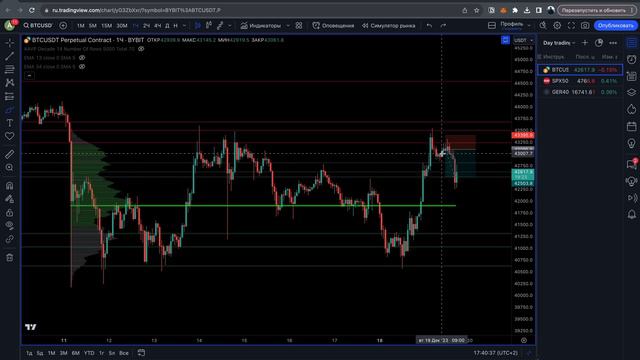Select SPX50 row in watchlist
This screenshot has width=640, height=360.
coord(580,81)
